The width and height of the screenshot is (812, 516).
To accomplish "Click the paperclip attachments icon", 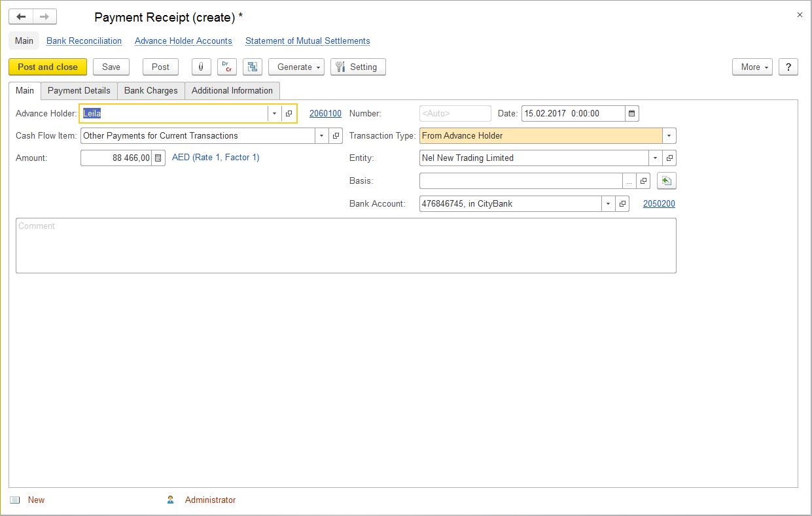I will click(x=201, y=67).
